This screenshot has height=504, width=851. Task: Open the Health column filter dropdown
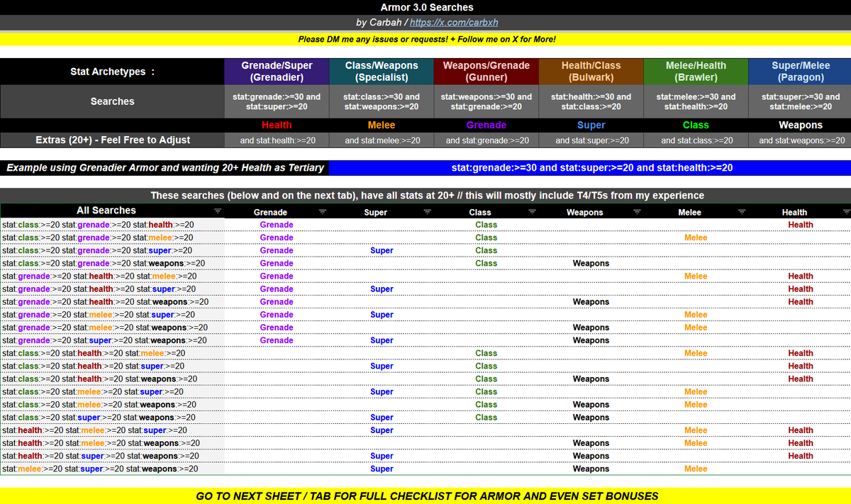click(x=846, y=211)
